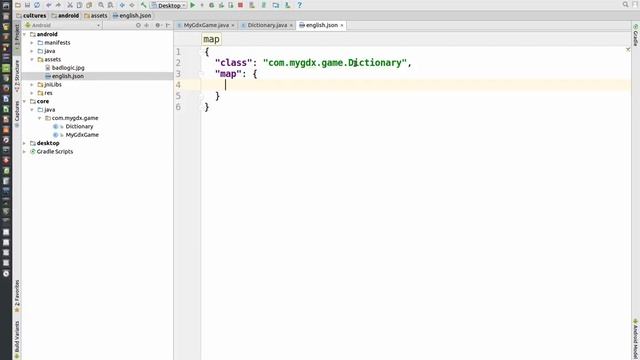This screenshot has width=640, height=360.
Task: Open project panel settings gear icon
Action: pyautogui.click(x=158, y=25)
